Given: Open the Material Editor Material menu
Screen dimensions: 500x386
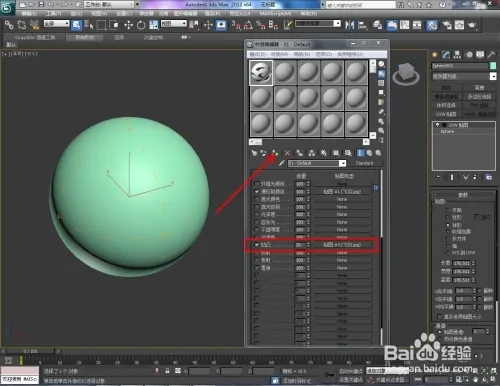Looking at the screenshot, I should (279, 54).
